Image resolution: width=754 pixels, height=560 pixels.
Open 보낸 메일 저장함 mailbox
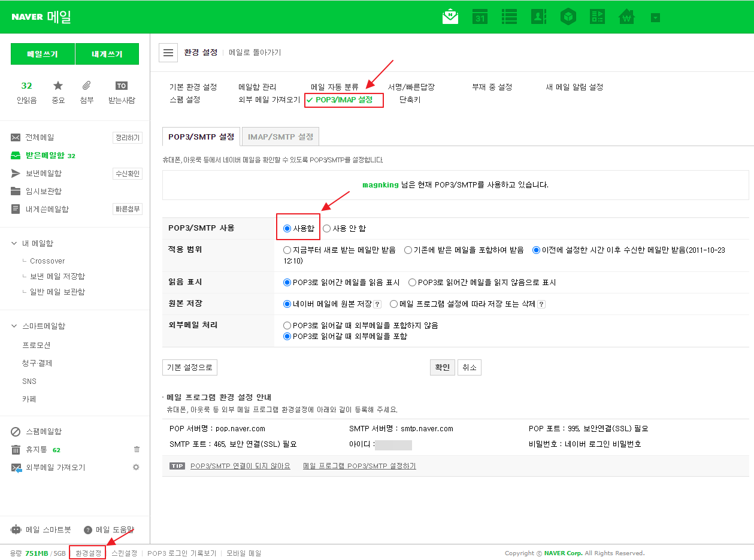tap(57, 277)
